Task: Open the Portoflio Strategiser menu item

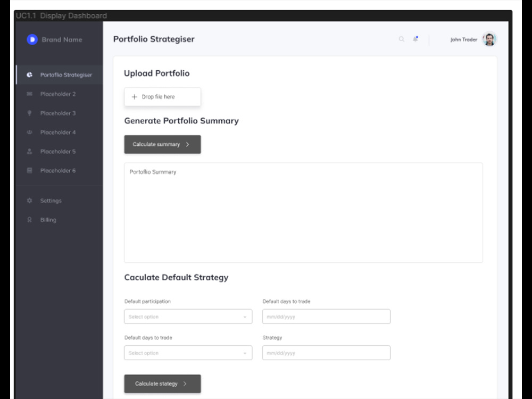Action: click(x=60, y=74)
